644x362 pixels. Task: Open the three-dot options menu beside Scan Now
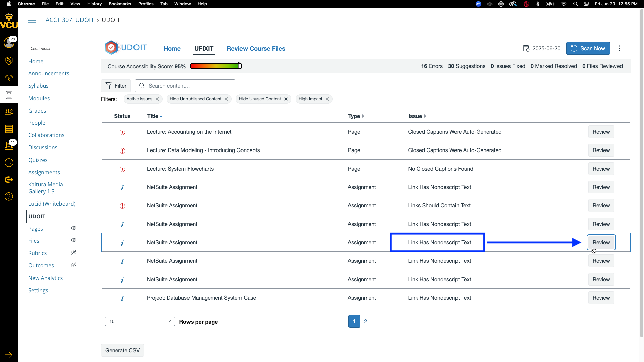tap(619, 48)
